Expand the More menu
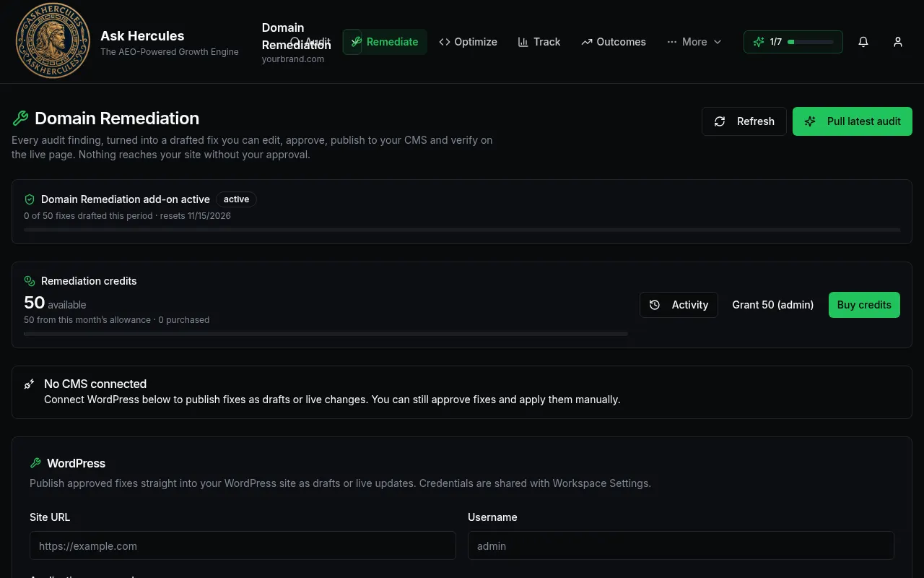The height and width of the screenshot is (578, 924). pos(694,42)
